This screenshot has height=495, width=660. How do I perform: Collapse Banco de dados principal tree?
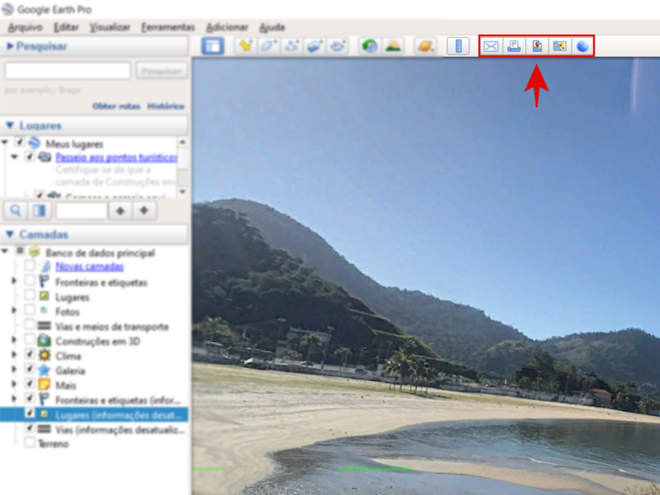tap(5, 251)
